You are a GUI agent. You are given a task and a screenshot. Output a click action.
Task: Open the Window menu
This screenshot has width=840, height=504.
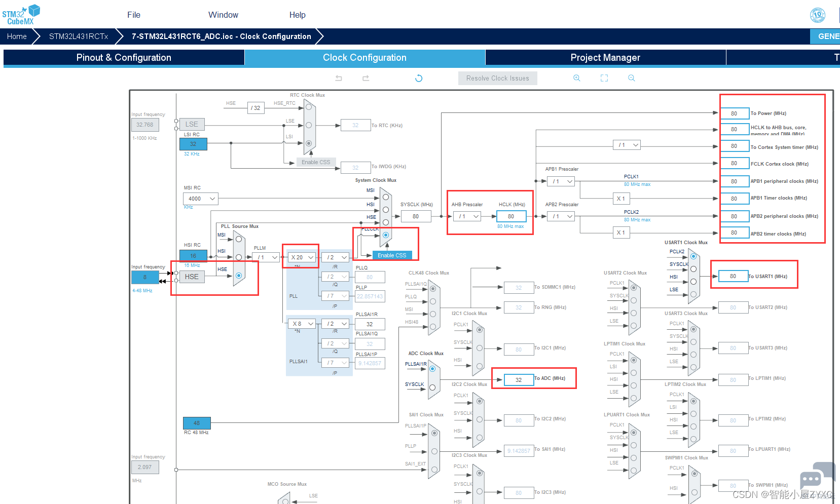click(223, 15)
